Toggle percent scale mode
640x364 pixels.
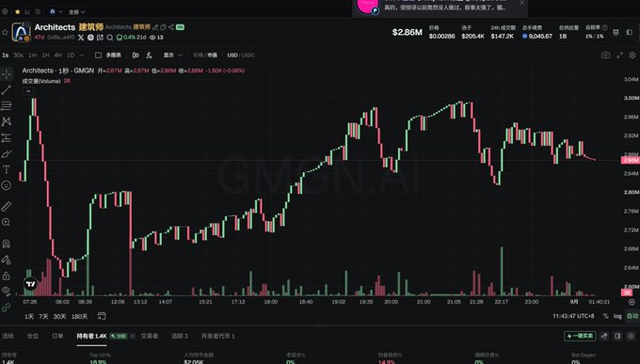click(605, 316)
